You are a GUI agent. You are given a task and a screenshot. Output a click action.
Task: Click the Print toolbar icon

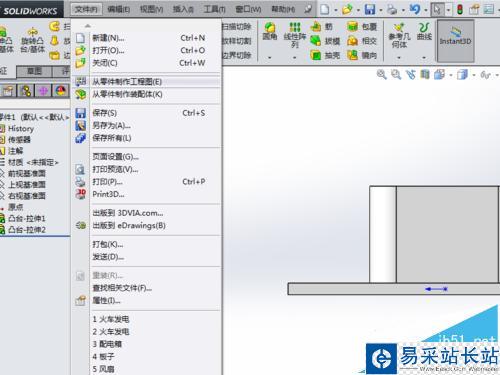(x=392, y=10)
